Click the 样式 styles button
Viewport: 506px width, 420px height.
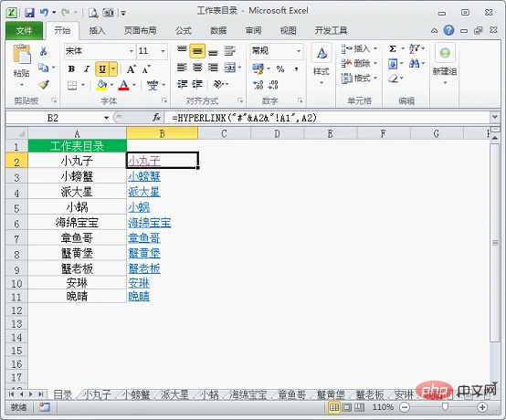pyautogui.click(x=322, y=65)
